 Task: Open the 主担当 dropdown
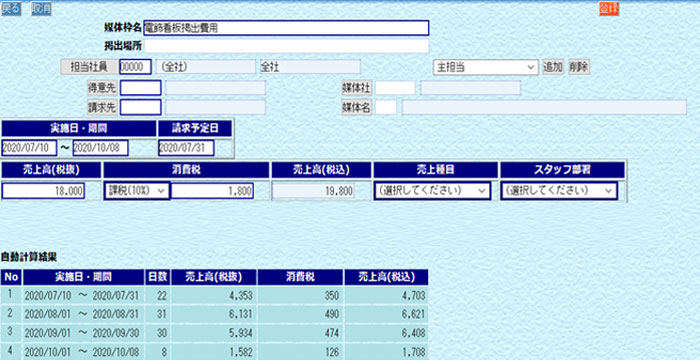(486, 67)
